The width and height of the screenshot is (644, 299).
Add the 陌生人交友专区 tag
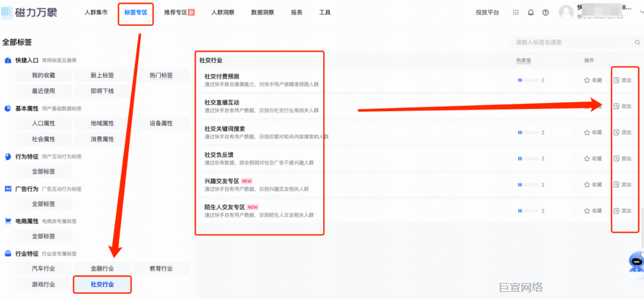[622, 211]
